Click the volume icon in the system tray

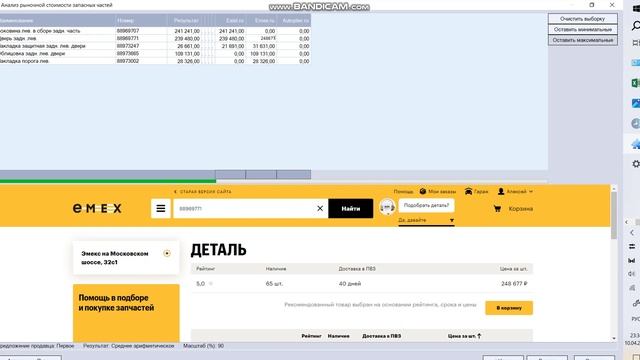coord(632,273)
